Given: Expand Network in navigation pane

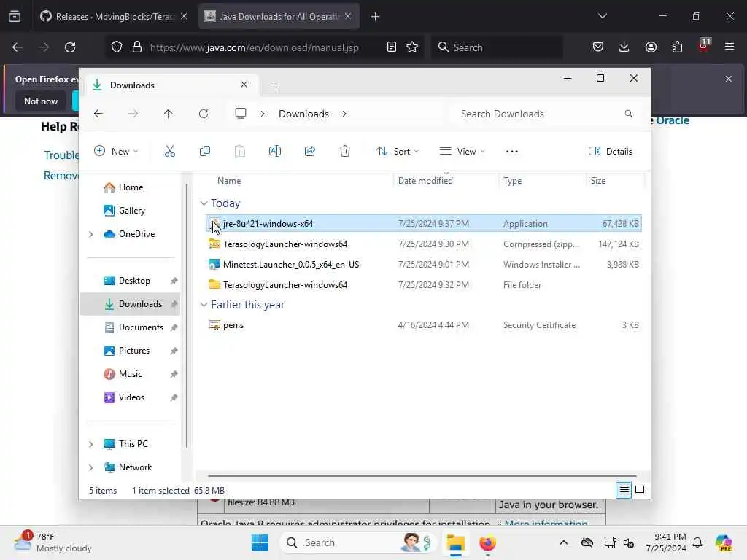Looking at the screenshot, I should (x=91, y=467).
